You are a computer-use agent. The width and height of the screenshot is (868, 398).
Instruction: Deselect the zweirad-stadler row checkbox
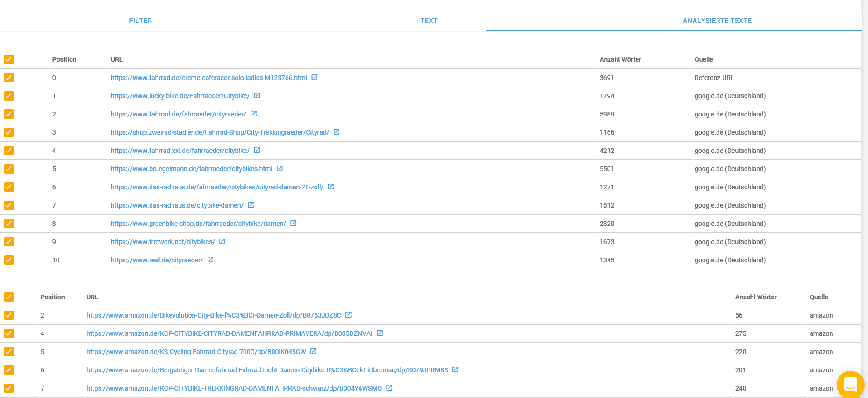click(x=9, y=132)
